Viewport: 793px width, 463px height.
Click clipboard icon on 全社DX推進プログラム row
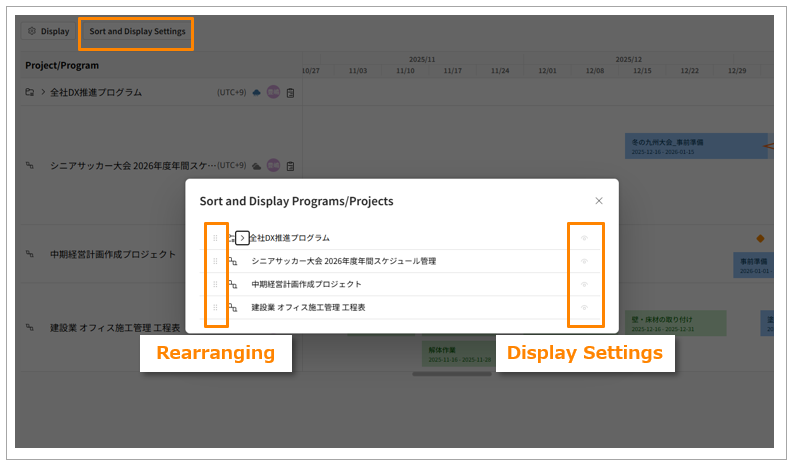tap(290, 93)
